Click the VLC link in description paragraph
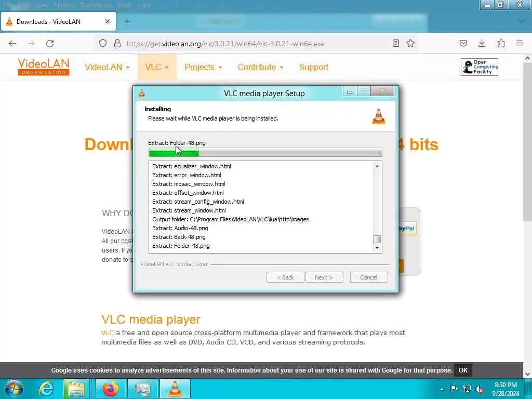Viewport: 532px width, 399px height. [x=107, y=332]
